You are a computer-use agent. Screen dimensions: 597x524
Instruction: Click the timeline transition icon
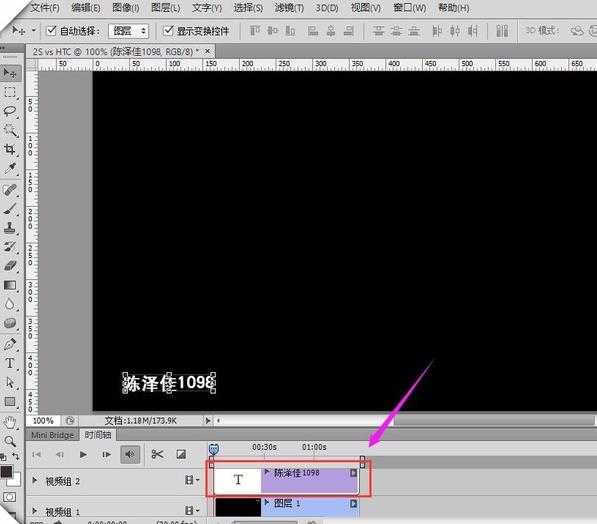[181, 454]
